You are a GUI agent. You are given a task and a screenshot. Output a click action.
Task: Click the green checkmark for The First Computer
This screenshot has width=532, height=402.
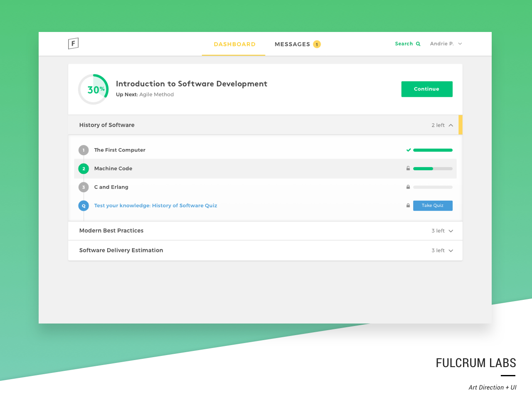click(x=409, y=150)
